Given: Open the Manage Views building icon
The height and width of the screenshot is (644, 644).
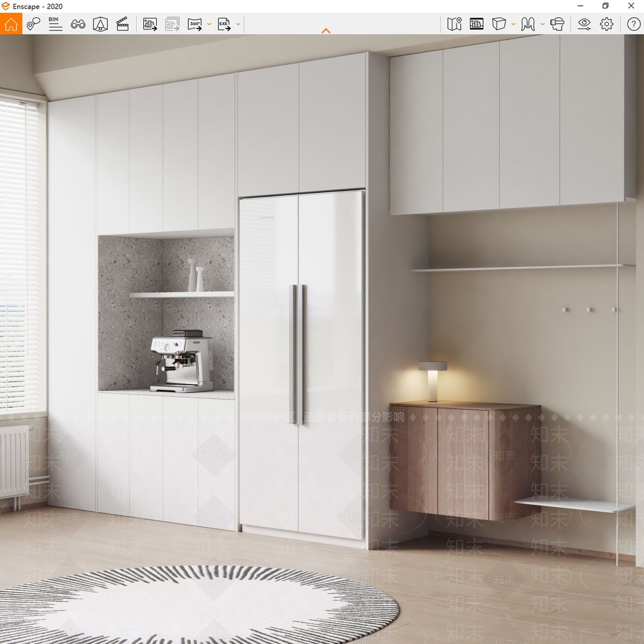Looking at the screenshot, I should [x=477, y=24].
